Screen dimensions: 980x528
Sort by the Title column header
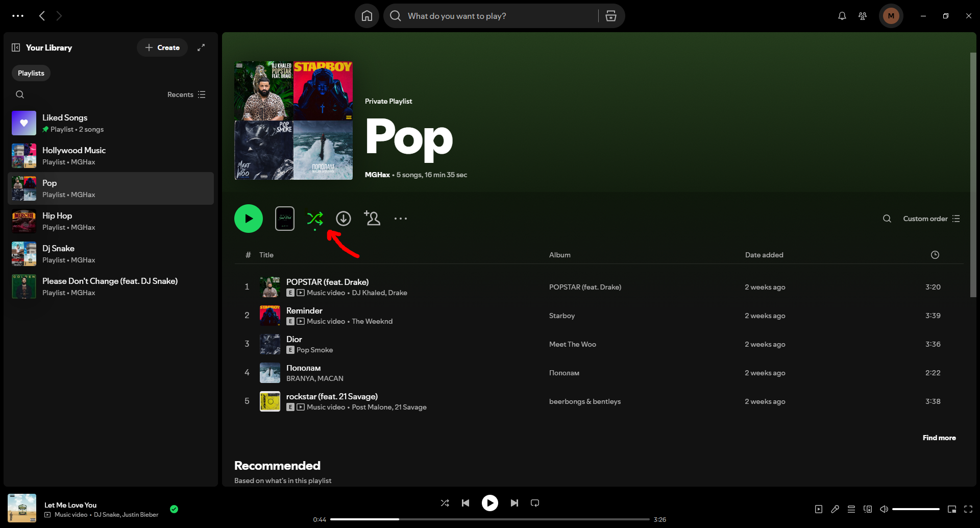pos(266,255)
